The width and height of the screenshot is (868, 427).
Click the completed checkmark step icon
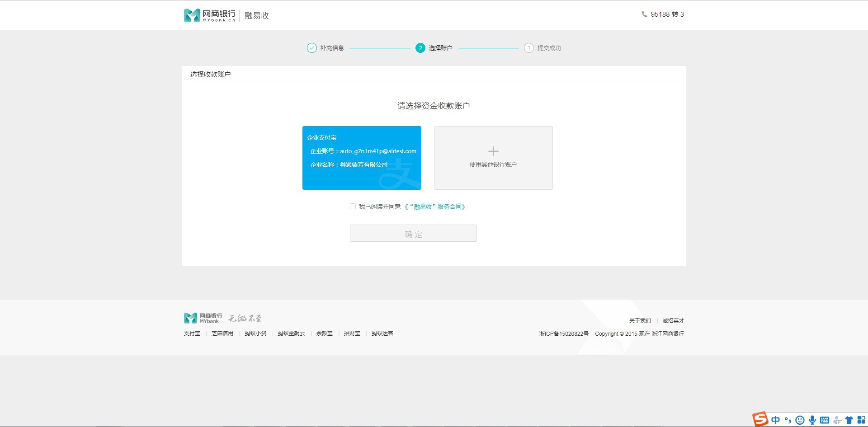(311, 48)
